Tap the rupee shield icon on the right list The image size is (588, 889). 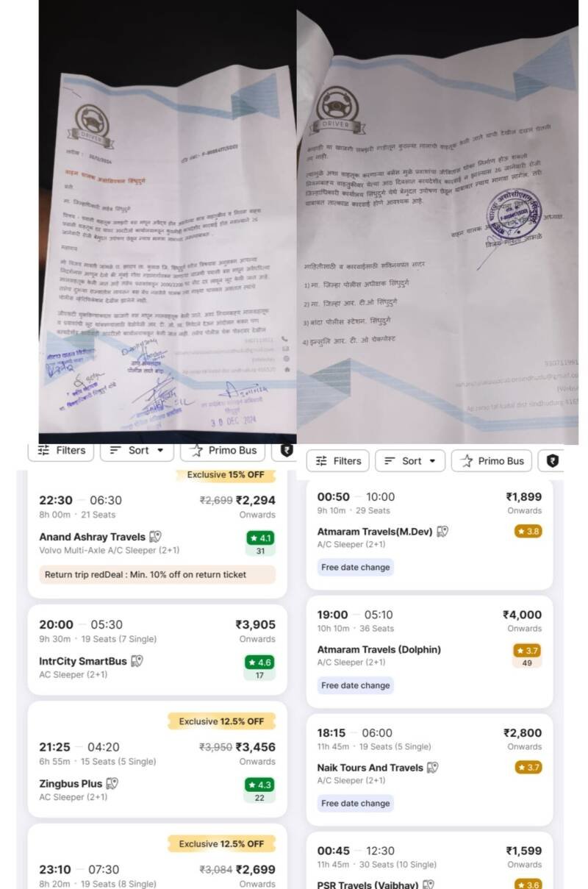pos(552,461)
